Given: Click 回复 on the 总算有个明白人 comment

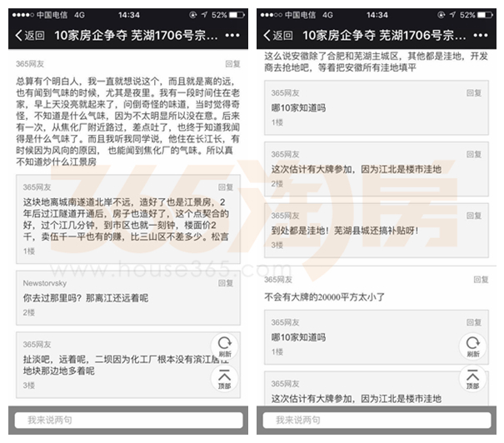Looking at the screenshot, I should (232, 64).
